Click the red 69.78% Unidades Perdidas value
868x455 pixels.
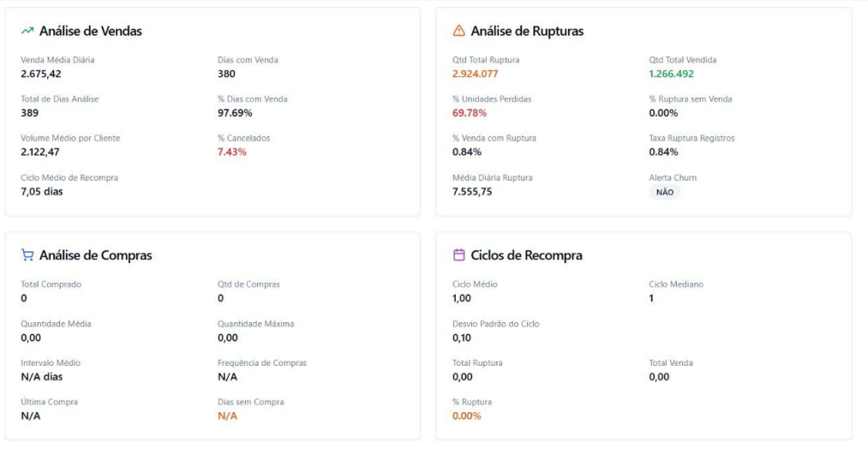pos(470,113)
